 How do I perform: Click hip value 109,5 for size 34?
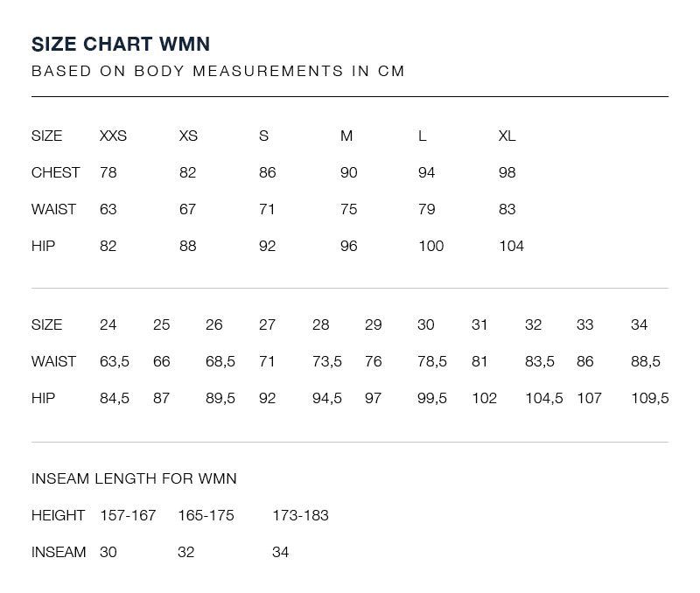(x=649, y=398)
